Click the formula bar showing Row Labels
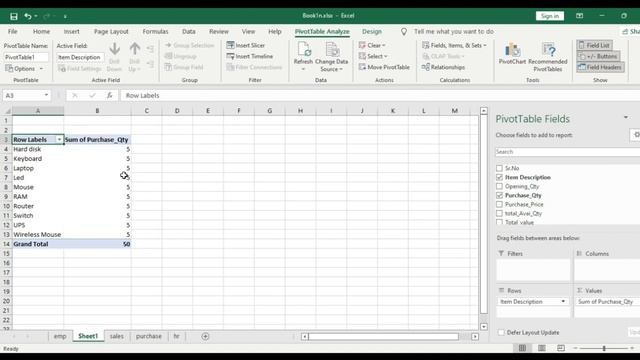Image resolution: width=640 pixels, height=360 pixels. [x=380, y=96]
